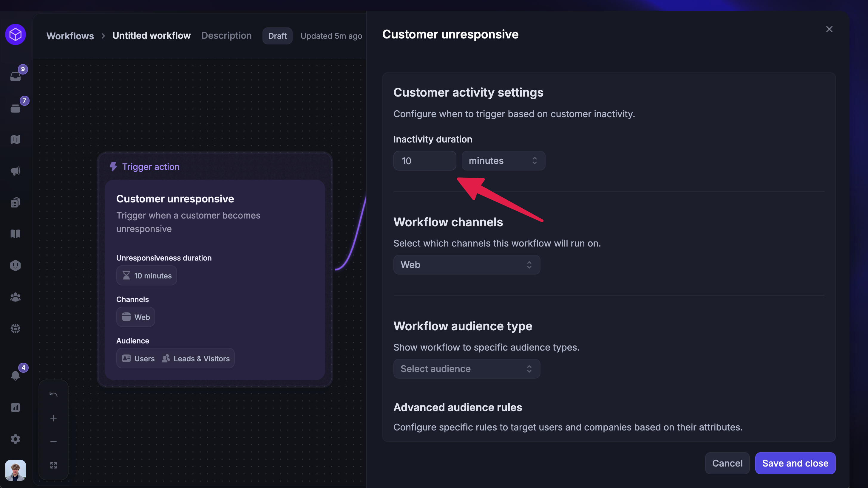This screenshot has width=868, height=488.
Task: Zoom out with the minus canvas control
Action: [54, 442]
